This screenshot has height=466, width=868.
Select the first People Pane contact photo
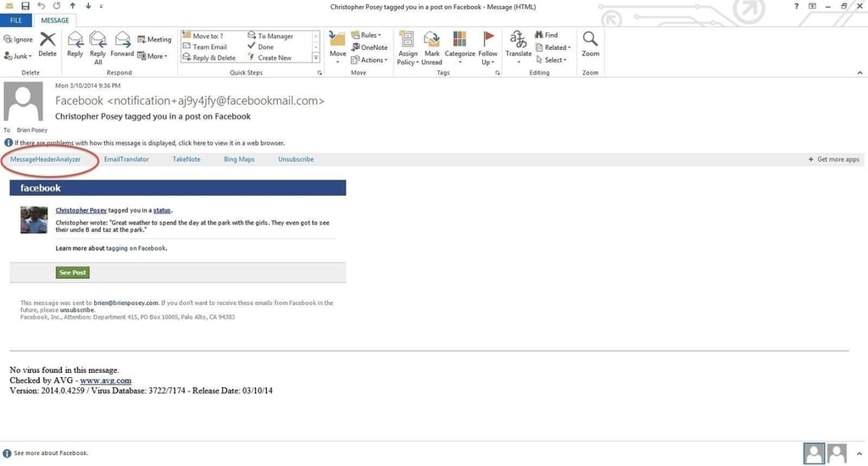point(814,454)
